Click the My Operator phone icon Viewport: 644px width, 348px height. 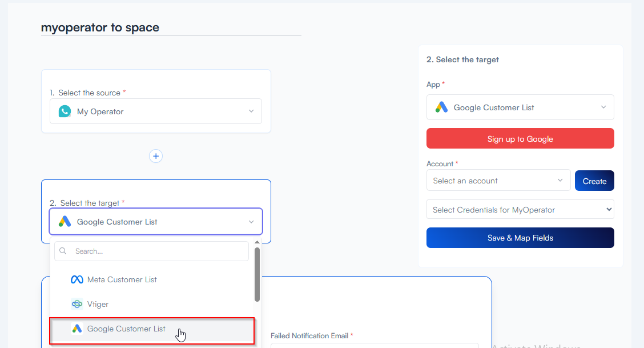click(x=65, y=111)
